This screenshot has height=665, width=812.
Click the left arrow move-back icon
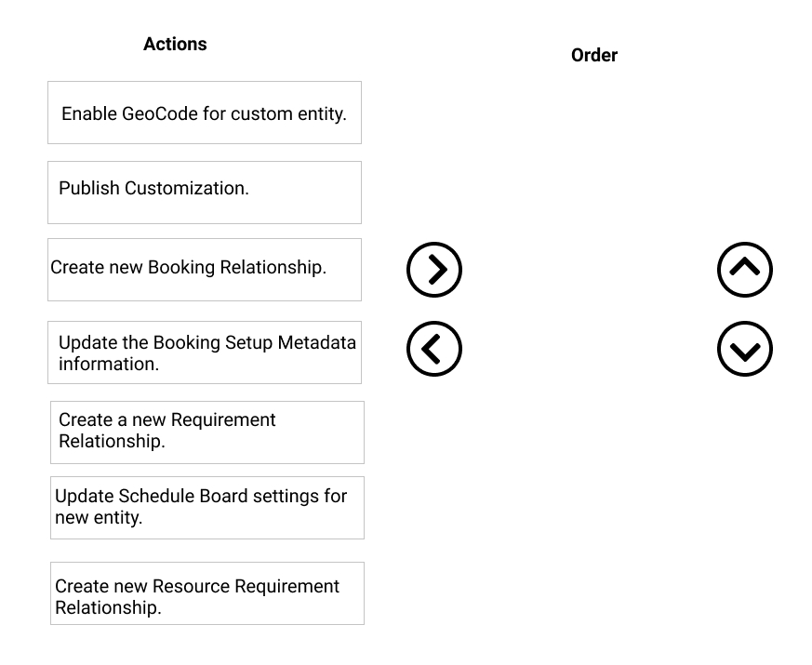[x=434, y=349]
